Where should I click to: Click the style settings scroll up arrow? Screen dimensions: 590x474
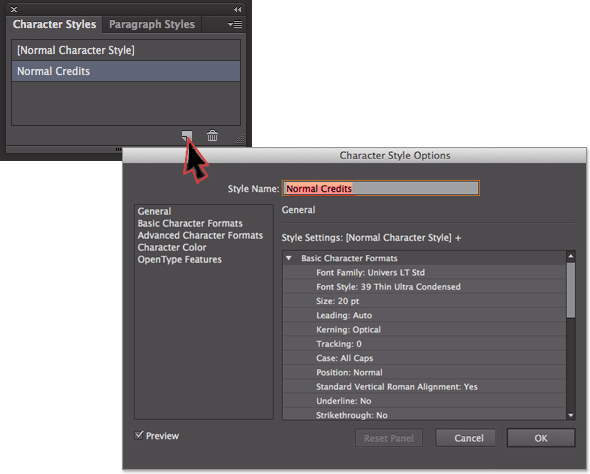tap(571, 256)
